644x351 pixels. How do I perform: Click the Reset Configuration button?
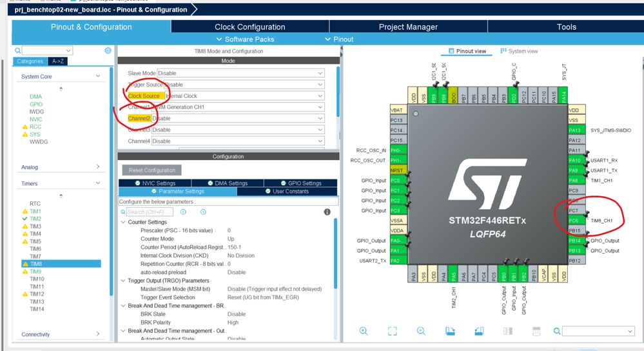pyautogui.click(x=151, y=170)
